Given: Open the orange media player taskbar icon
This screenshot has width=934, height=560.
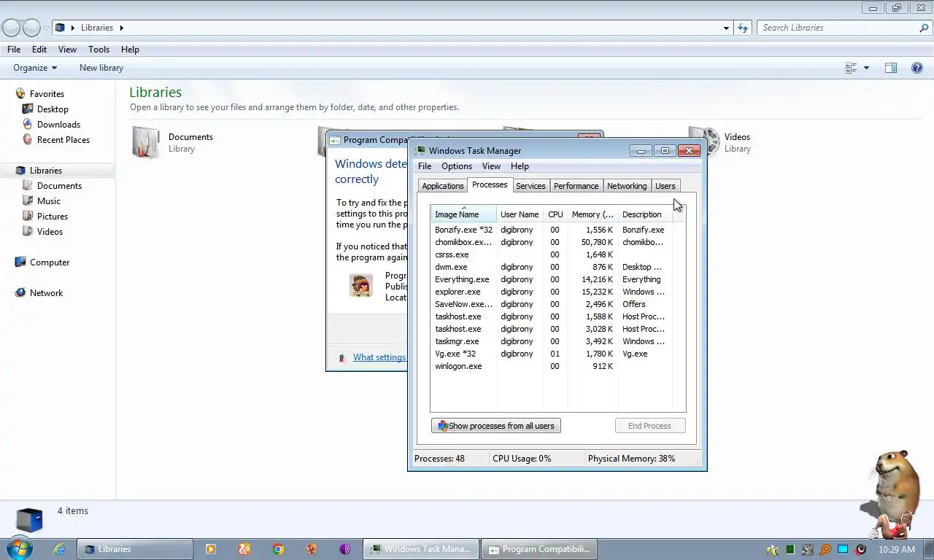Looking at the screenshot, I should [211, 549].
